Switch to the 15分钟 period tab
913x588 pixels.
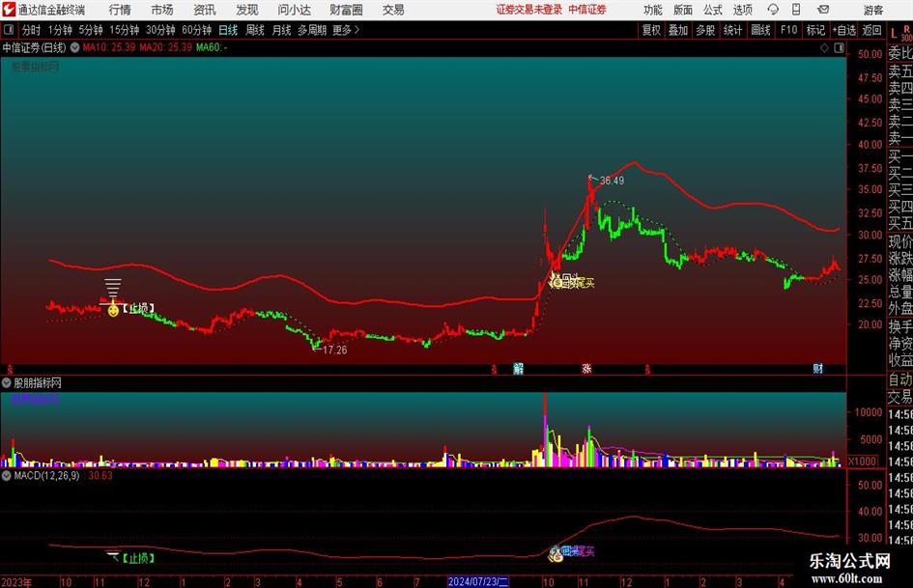[124, 30]
